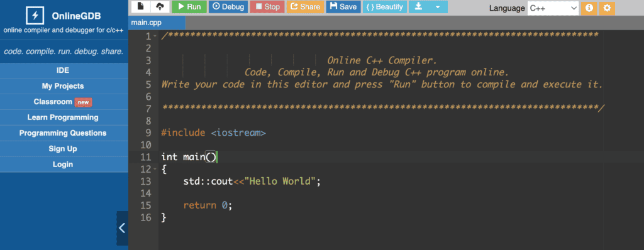This screenshot has height=250, width=644.
Task: Click the OnlineGDB title text
Action: [x=76, y=16]
